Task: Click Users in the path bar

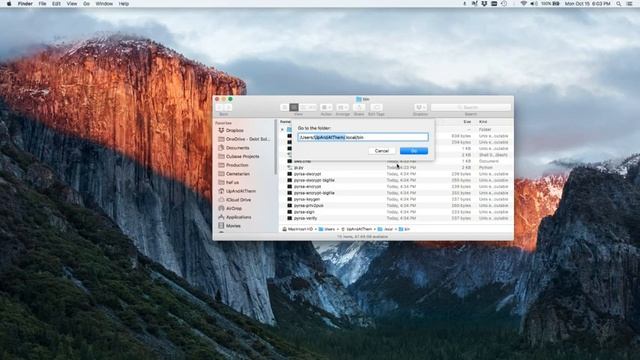Action: coord(327,229)
